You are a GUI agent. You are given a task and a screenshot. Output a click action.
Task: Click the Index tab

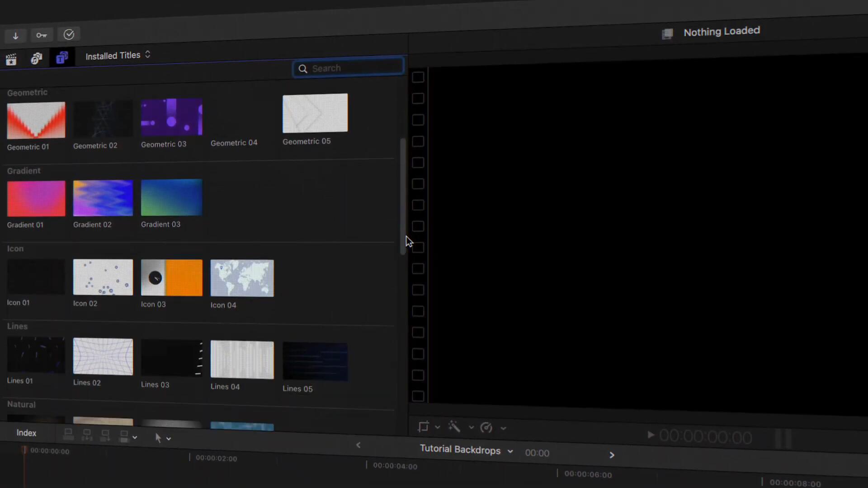pyautogui.click(x=26, y=432)
